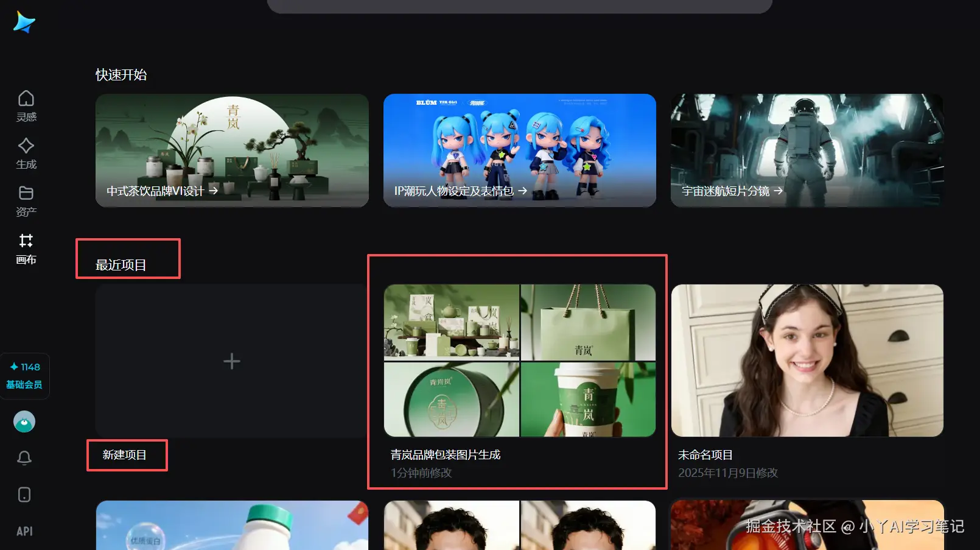This screenshot has height=550, width=980.
Task: Click the plus to create 新建项目
Action: point(231,361)
